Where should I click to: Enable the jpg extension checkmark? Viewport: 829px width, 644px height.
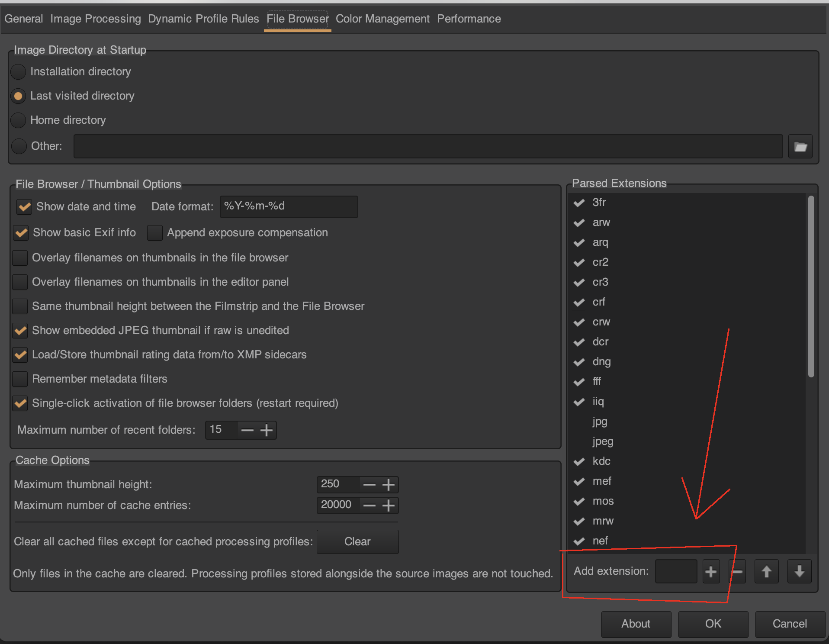(579, 422)
